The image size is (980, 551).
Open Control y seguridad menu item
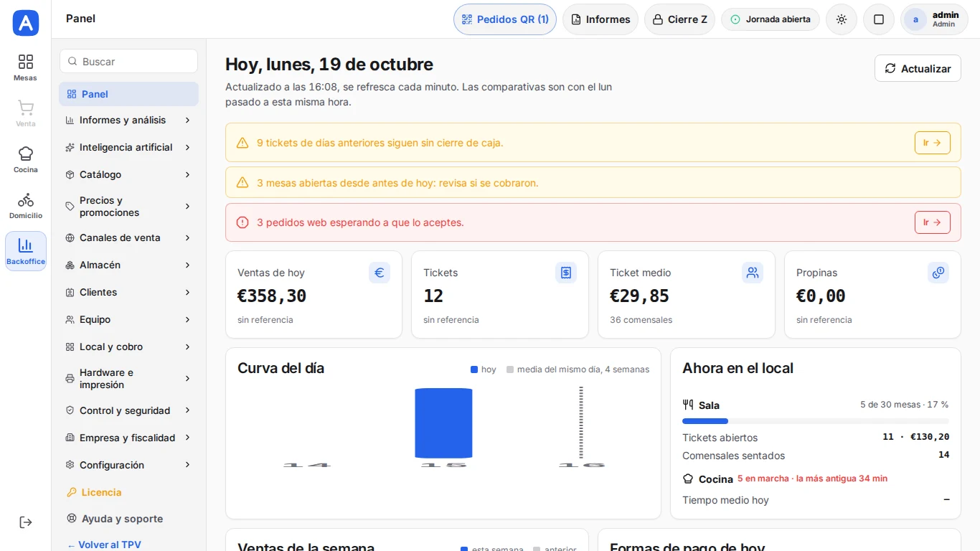[x=128, y=410]
